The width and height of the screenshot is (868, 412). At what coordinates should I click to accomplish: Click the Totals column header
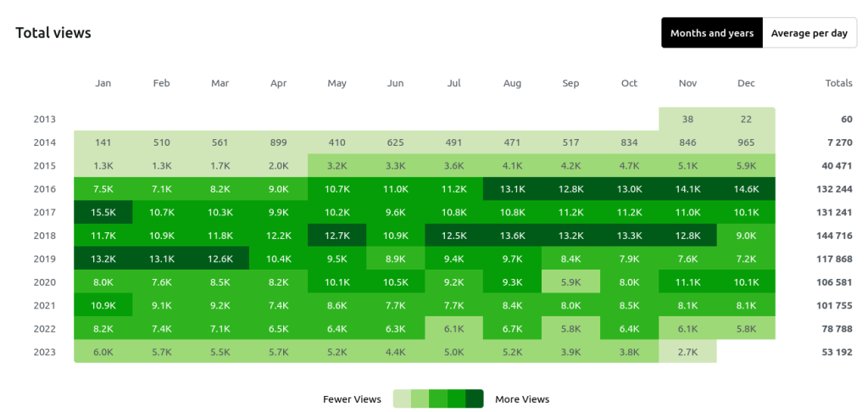(x=838, y=83)
